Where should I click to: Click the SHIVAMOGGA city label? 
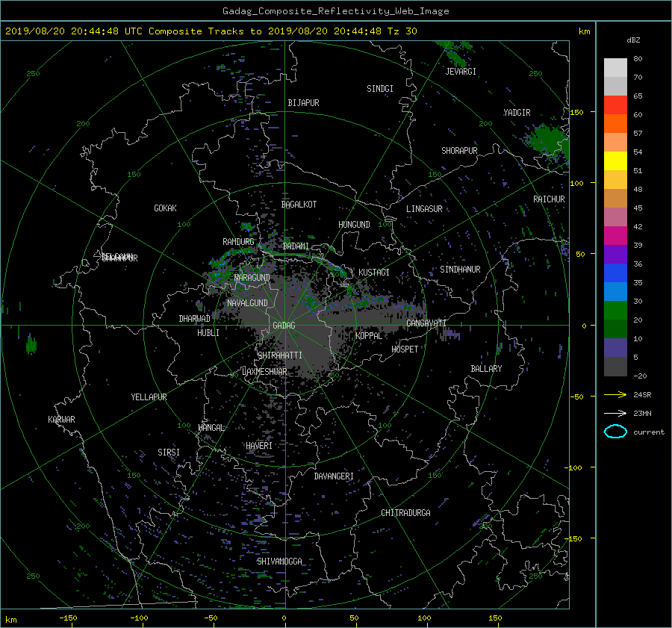(279, 562)
